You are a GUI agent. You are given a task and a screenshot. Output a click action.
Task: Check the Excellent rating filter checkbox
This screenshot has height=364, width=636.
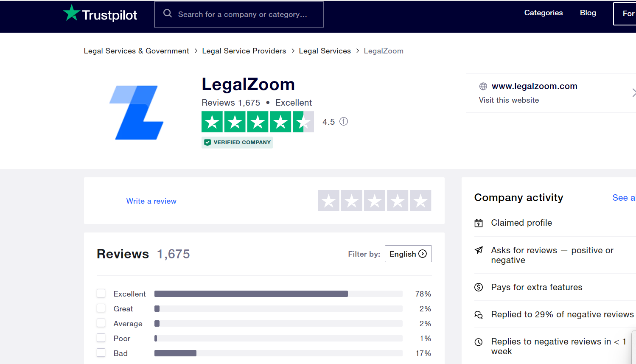coord(101,293)
